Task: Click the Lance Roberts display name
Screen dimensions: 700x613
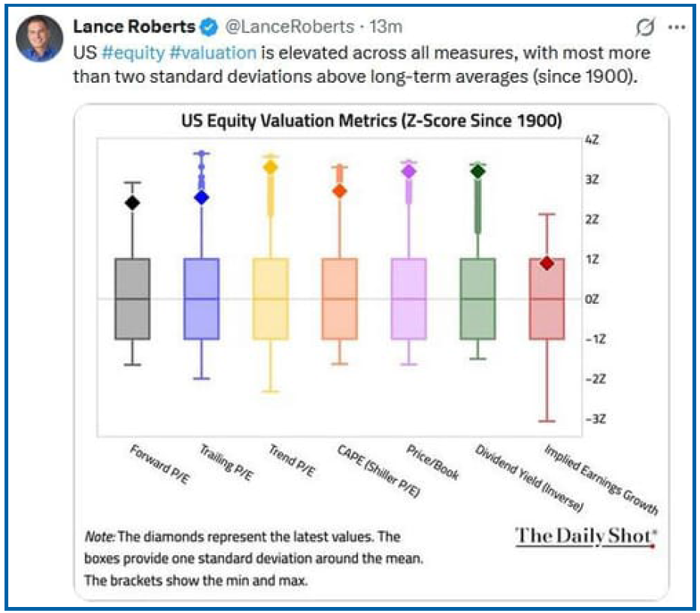Action: point(134,27)
